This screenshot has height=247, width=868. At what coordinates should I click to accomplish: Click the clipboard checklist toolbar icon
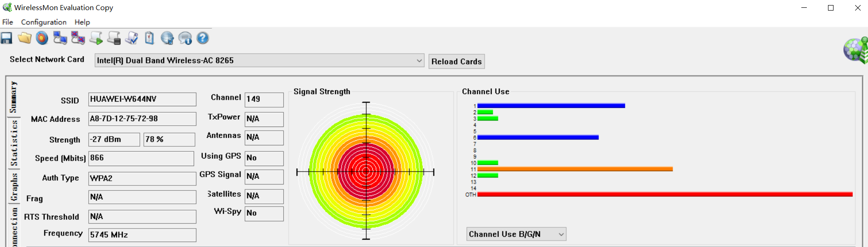pyautogui.click(x=149, y=38)
